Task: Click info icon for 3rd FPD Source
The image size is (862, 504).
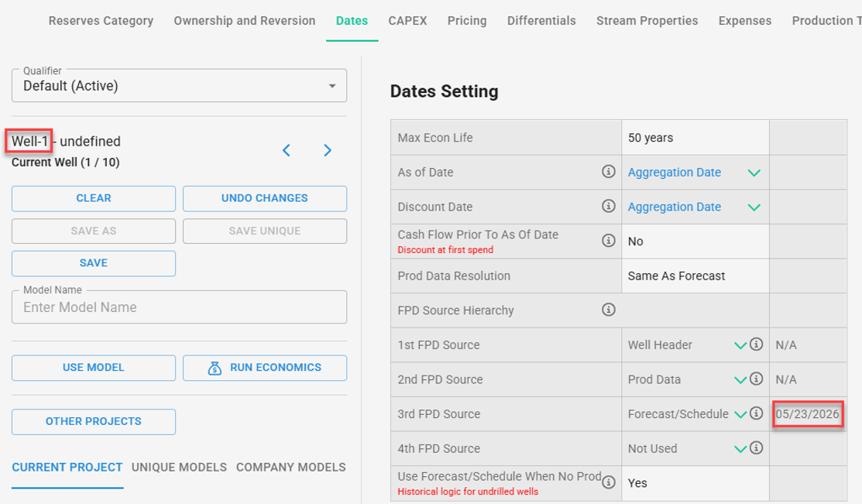Action: 757,414
